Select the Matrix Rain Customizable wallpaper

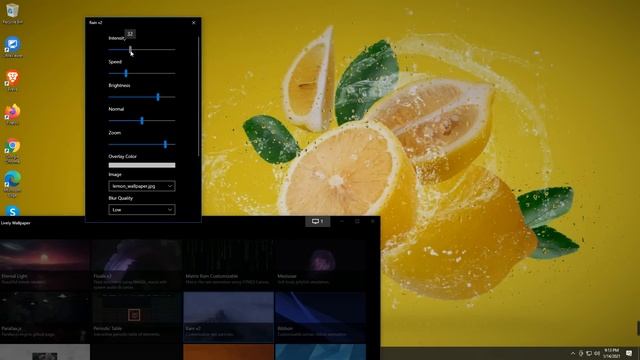click(x=229, y=264)
